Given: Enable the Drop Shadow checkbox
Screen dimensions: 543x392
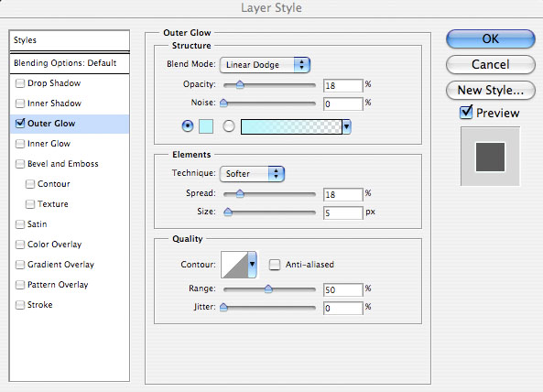Looking at the screenshot, I should [x=20, y=83].
